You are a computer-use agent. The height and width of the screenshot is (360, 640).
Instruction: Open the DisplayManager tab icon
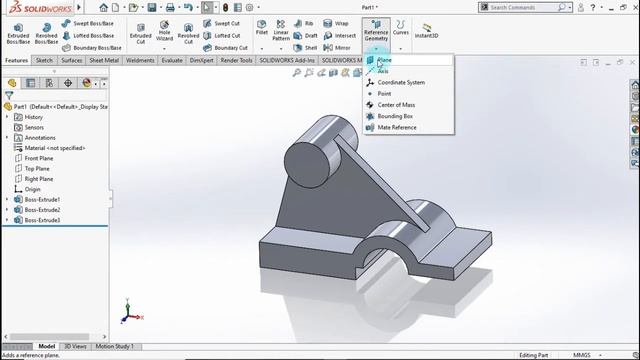point(87,83)
